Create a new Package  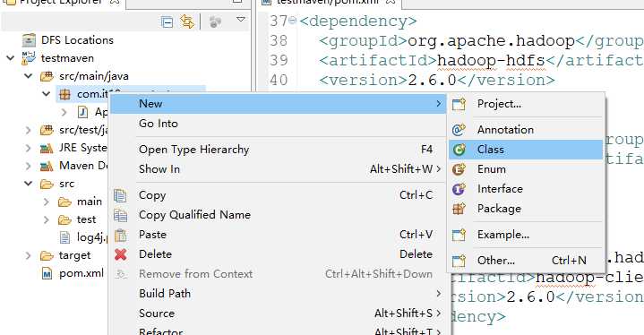pyautogui.click(x=526, y=209)
